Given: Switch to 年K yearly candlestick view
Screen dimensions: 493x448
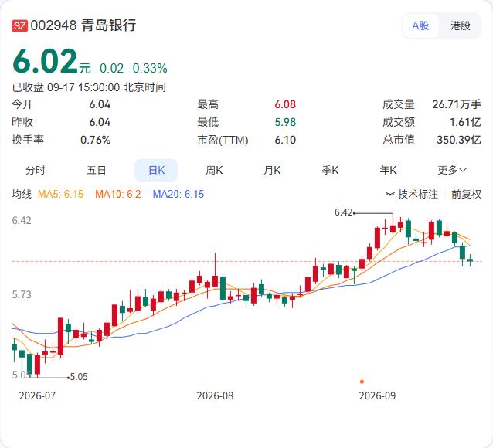Looking at the screenshot, I should [x=388, y=170].
